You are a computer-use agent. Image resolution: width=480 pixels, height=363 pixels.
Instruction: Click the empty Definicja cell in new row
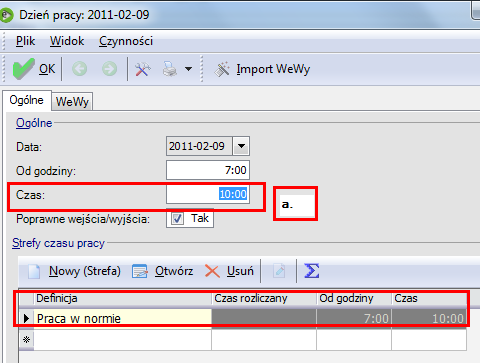pos(123,340)
